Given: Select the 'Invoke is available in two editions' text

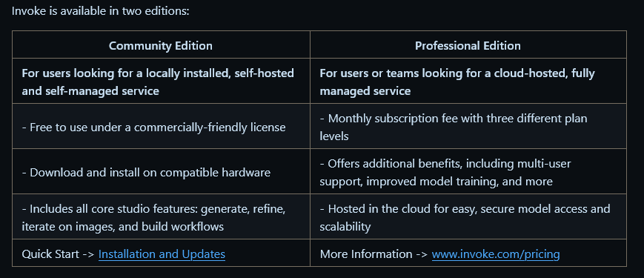Looking at the screenshot, I should (100, 10).
